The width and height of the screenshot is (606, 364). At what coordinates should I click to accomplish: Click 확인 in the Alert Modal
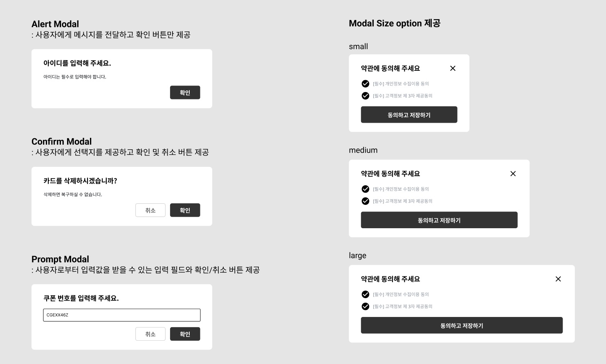(185, 92)
